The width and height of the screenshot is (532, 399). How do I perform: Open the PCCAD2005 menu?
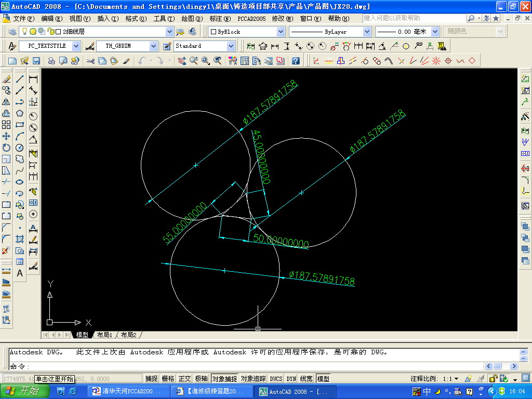coord(252,19)
